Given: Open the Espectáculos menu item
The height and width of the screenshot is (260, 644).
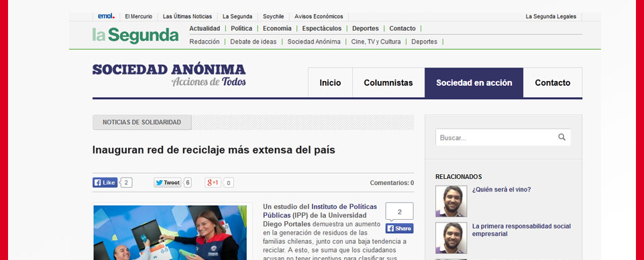Looking at the screenshot, I should [x=321, y=28].
